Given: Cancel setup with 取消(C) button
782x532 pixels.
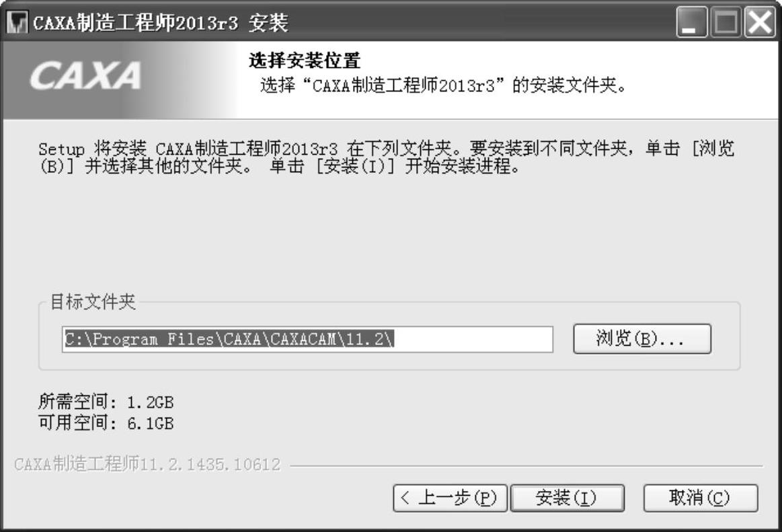Looking at the screenshot, I should tap(700, 498).
